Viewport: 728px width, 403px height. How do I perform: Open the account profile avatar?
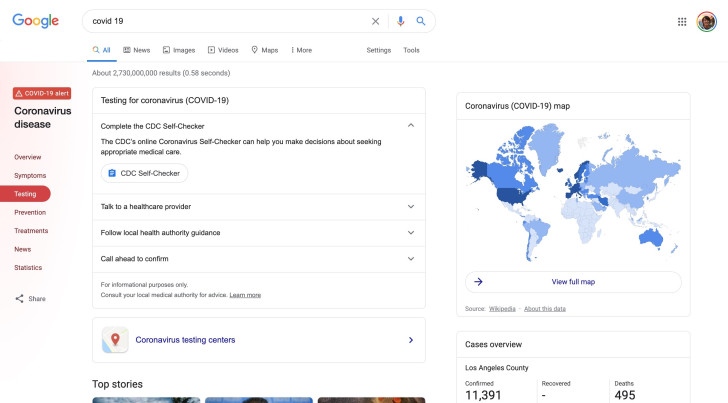(706, 21)
